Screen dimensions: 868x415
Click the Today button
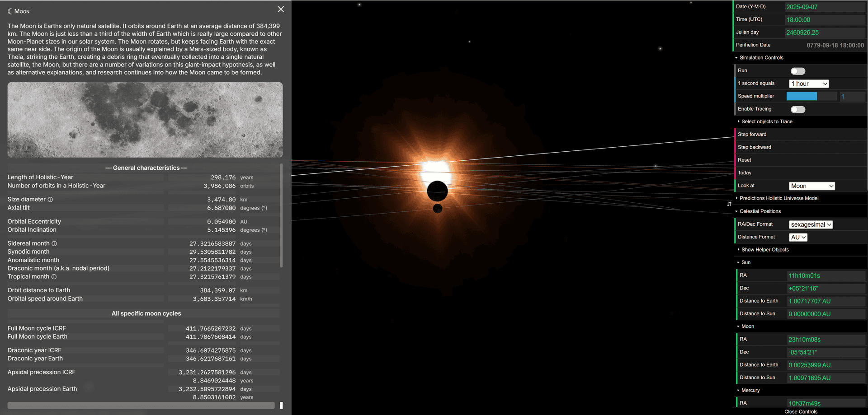click(x=745, y=173)
